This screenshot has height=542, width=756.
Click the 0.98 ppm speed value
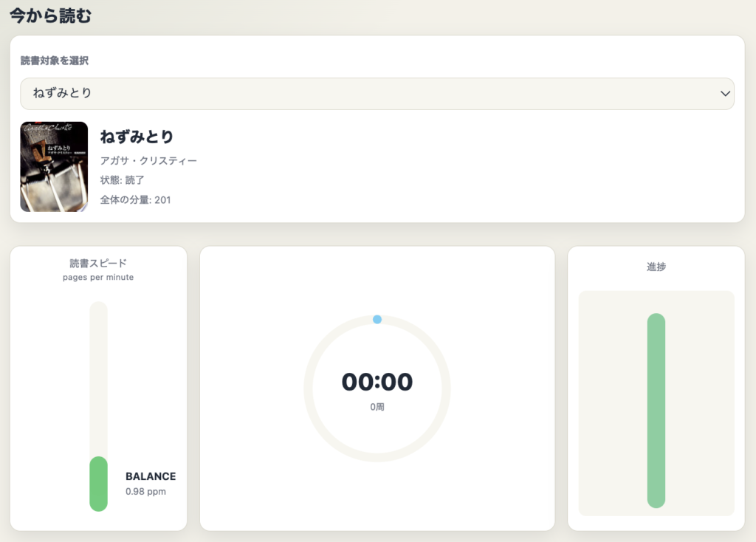click(x=145, y=492)
